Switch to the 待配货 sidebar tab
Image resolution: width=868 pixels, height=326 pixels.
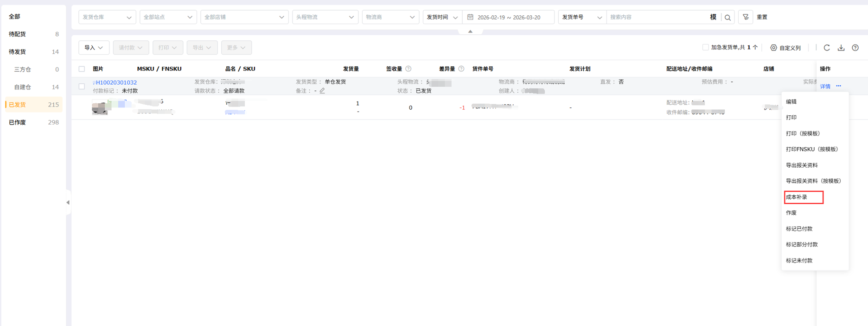coord(33,34)
